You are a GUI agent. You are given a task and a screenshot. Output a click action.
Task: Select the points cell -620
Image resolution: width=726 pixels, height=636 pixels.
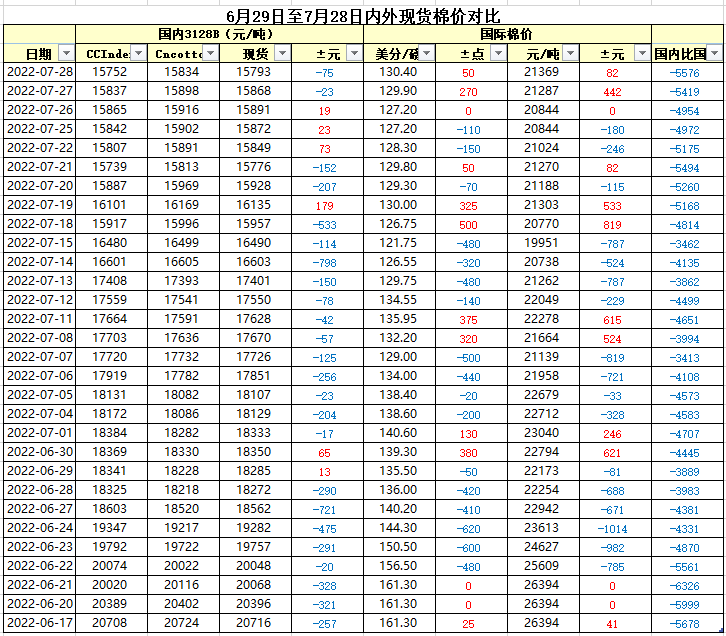[471, 528]
